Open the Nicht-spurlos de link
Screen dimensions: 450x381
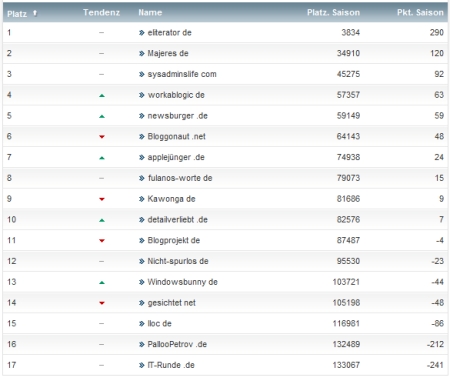pos(178,261)
